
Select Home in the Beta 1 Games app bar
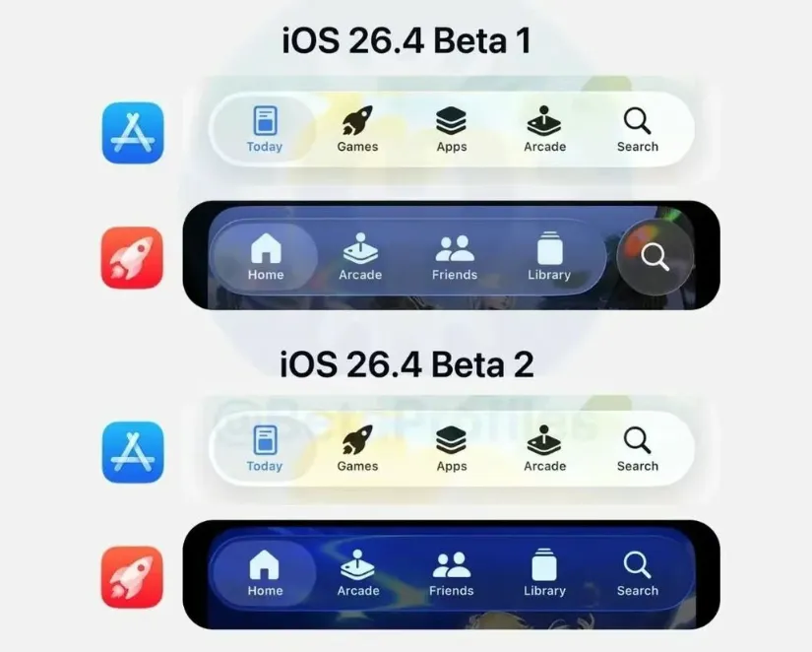266,257
